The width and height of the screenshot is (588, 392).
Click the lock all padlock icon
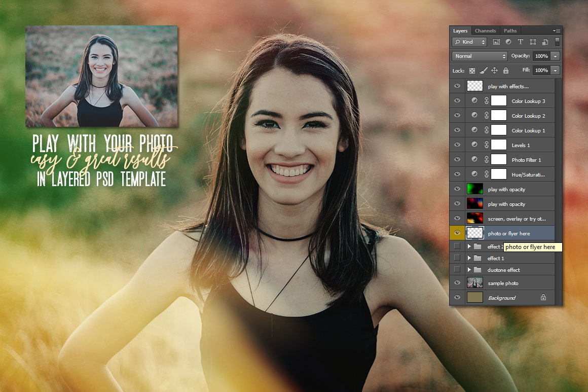point(505,70)
